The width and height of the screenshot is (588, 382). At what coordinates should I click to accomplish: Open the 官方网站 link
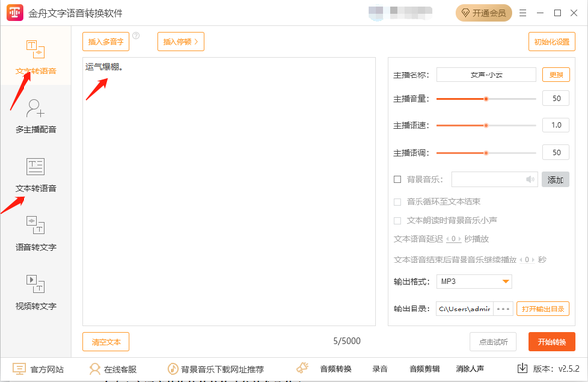[x=37, y=369]
